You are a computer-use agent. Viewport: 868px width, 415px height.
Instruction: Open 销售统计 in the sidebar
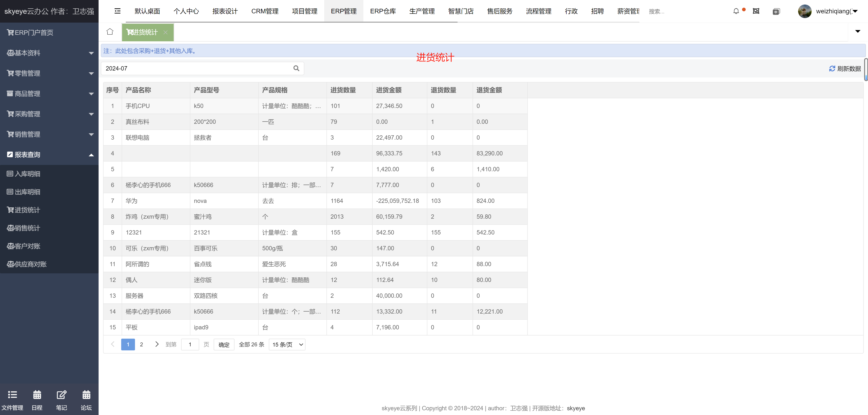coord(27,228)
